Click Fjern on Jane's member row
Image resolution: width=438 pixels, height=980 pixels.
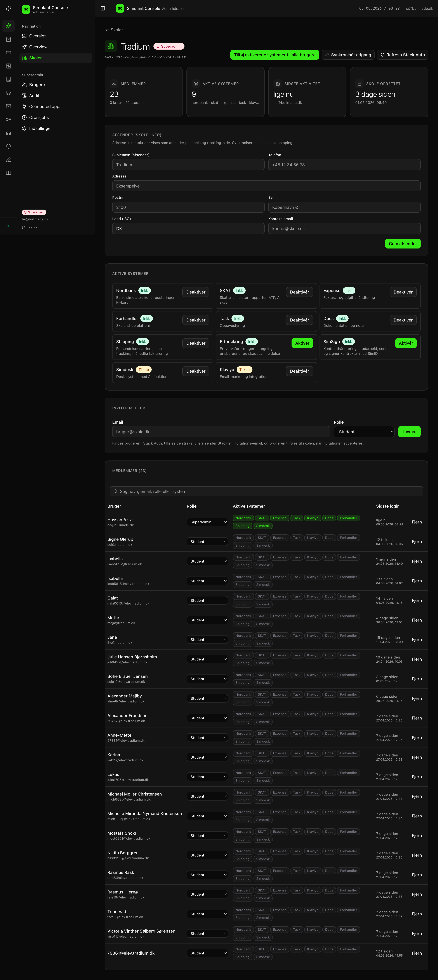(417, 639)
